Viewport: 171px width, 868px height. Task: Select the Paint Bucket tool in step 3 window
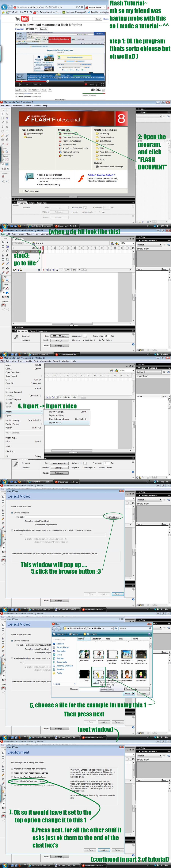7,268
